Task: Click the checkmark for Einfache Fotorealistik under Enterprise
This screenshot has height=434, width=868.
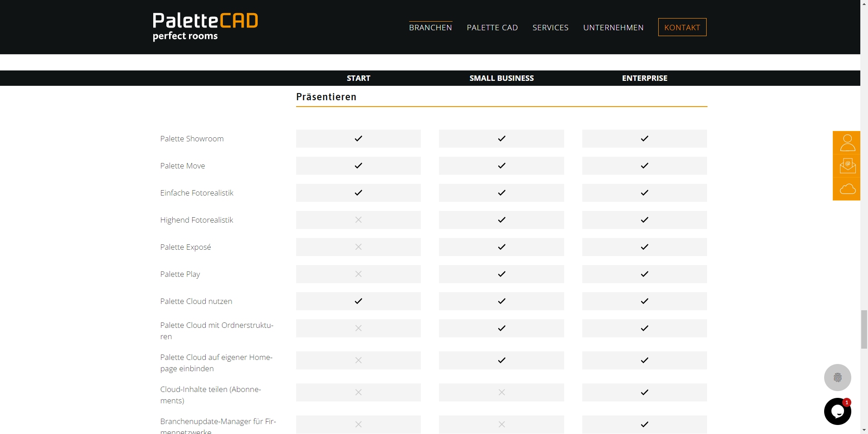Action: click(x=645, y=193)
